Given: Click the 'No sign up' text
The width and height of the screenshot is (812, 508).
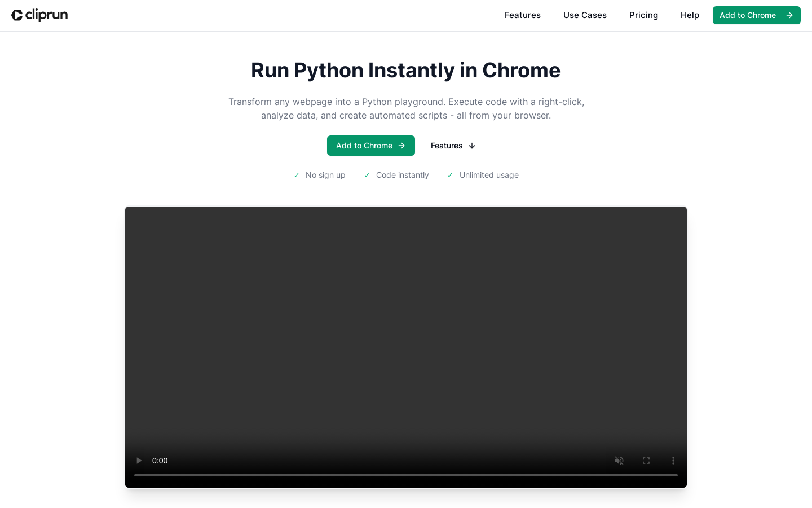Looking at the screenshot, I should [325, 175].
